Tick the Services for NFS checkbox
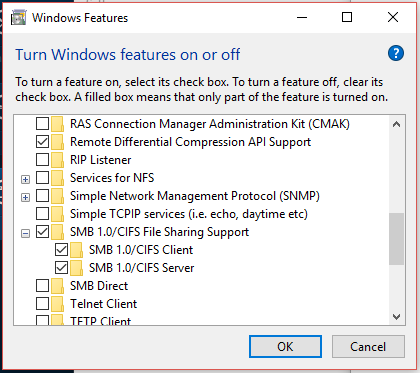 tap(42, 178)
